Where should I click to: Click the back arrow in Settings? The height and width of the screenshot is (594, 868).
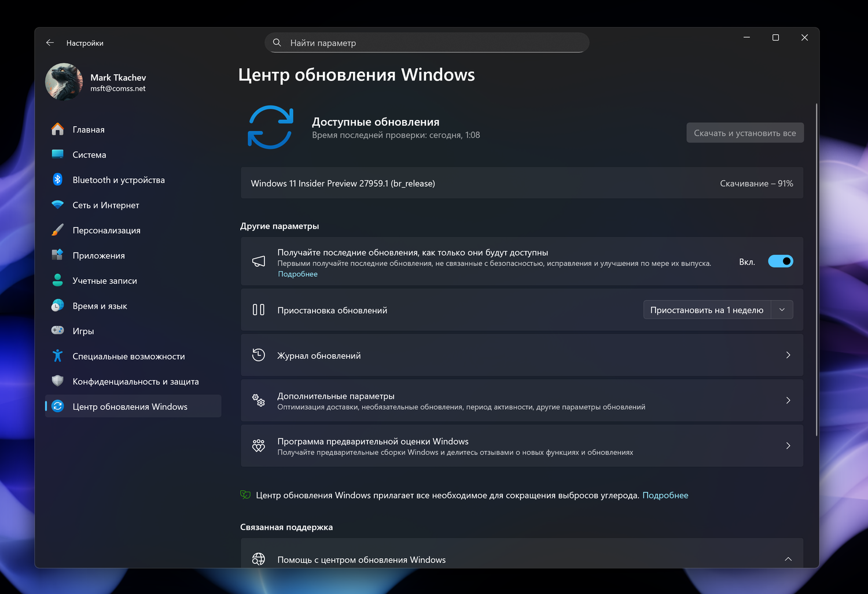pos(50,42)
